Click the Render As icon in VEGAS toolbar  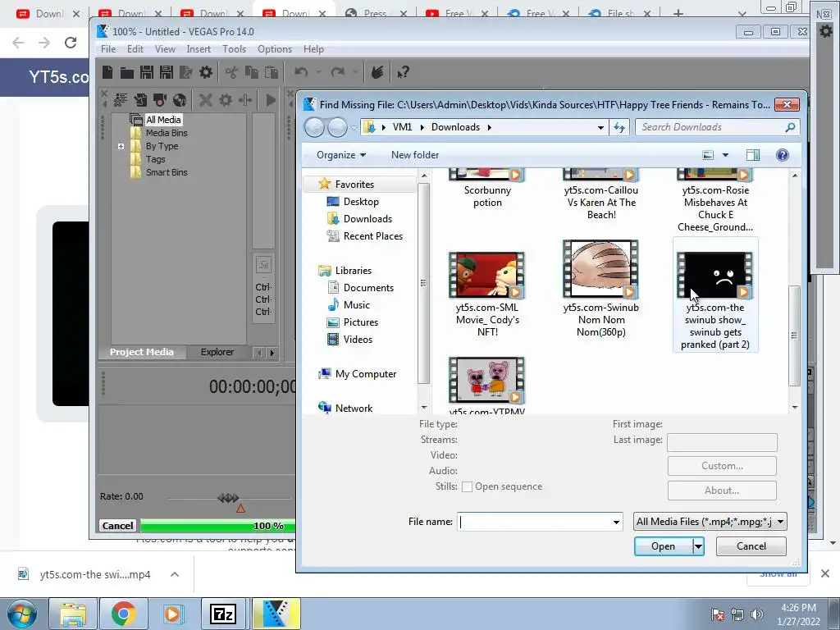(x=186, y=72)
